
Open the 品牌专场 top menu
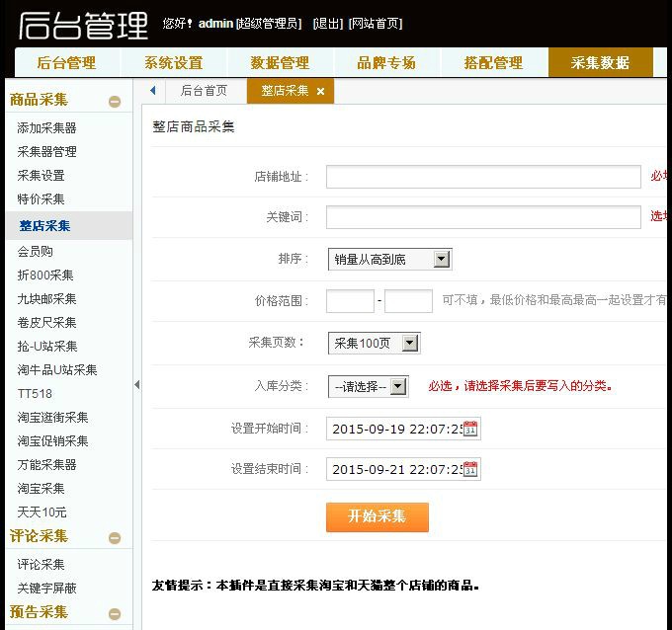386,63
